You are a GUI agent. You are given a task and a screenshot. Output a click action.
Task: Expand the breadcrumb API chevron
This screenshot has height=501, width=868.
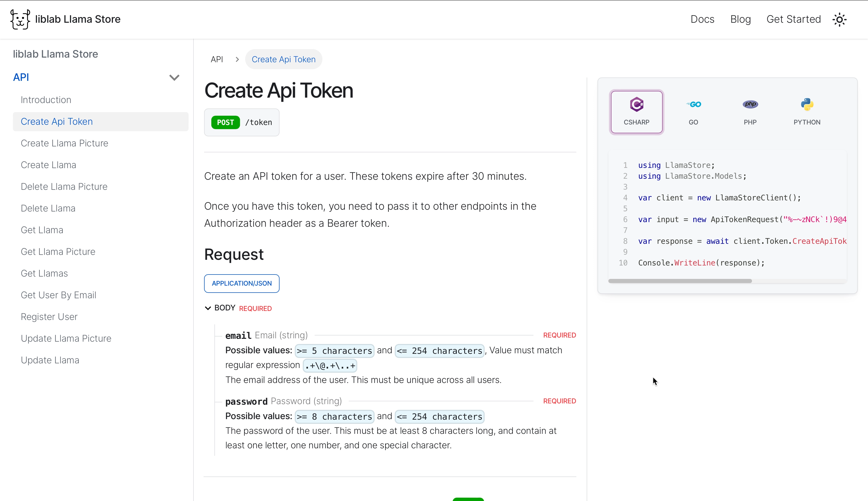237,59
